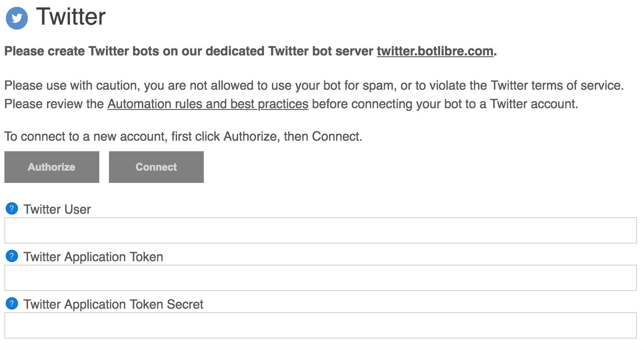Open the twitter.botlibre.com link
644x350 pixels.
(435, 51)
